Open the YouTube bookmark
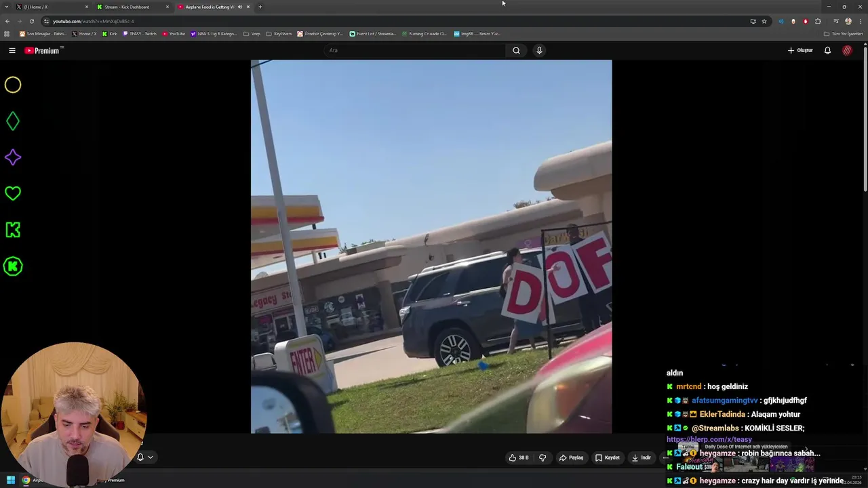The image size is (868, 488). [x=174, y=34]
